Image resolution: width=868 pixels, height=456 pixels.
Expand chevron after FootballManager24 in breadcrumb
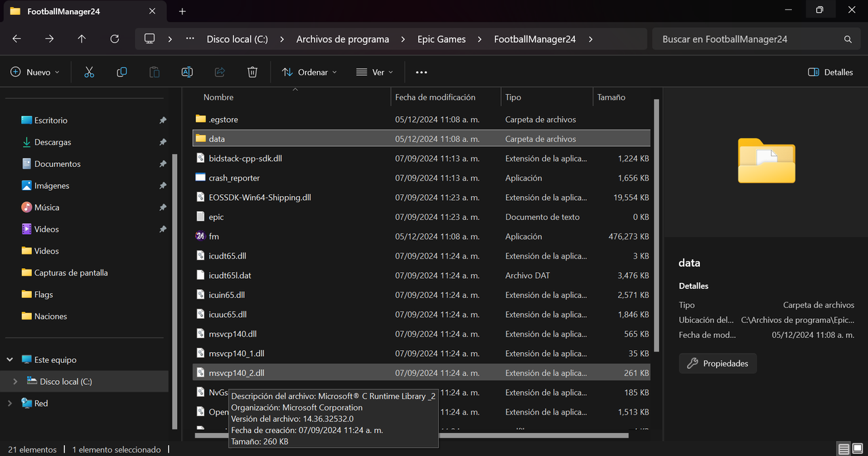point(591,39)
